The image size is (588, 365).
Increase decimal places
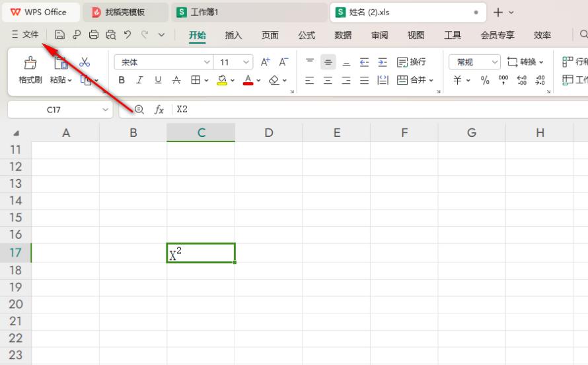pyautogui.click(x=522, y=80)
